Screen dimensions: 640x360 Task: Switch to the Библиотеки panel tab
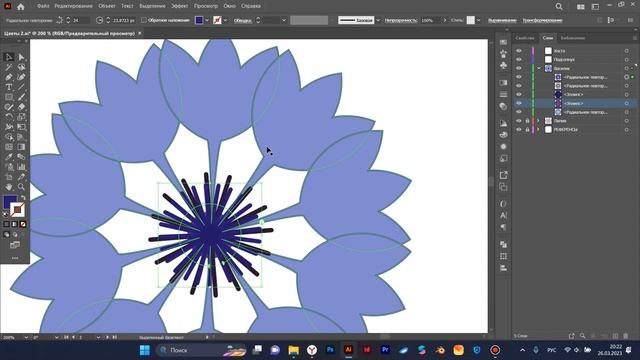tap(573, 38)
